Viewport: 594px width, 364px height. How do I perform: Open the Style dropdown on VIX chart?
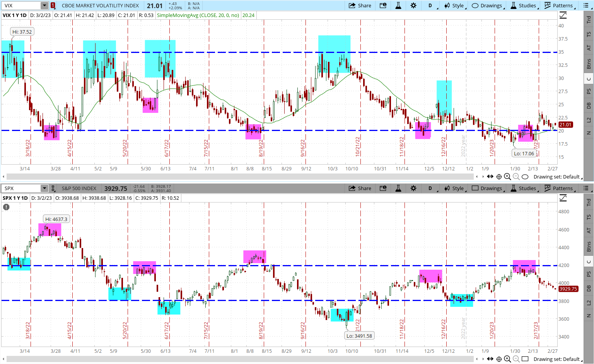coord(455,5)
